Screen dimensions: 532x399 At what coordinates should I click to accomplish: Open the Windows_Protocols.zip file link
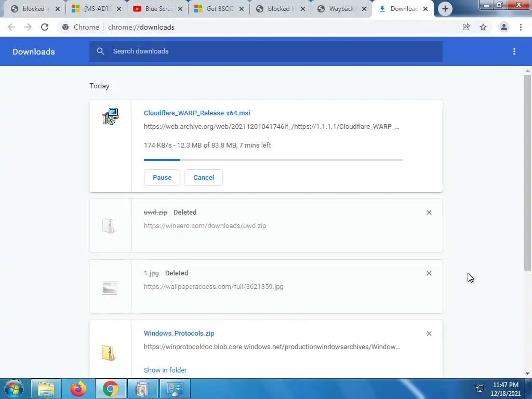[x=179, y=333]
